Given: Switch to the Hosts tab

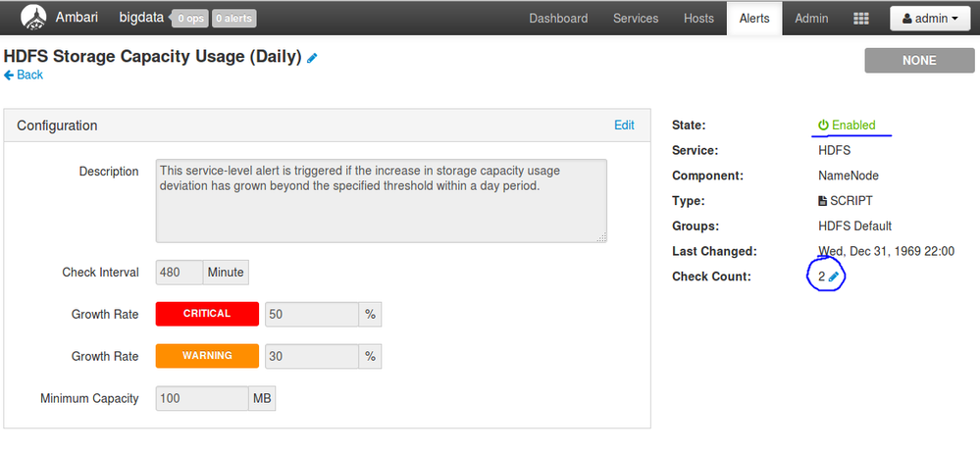Looking at the screenshot, I should 698,18.
